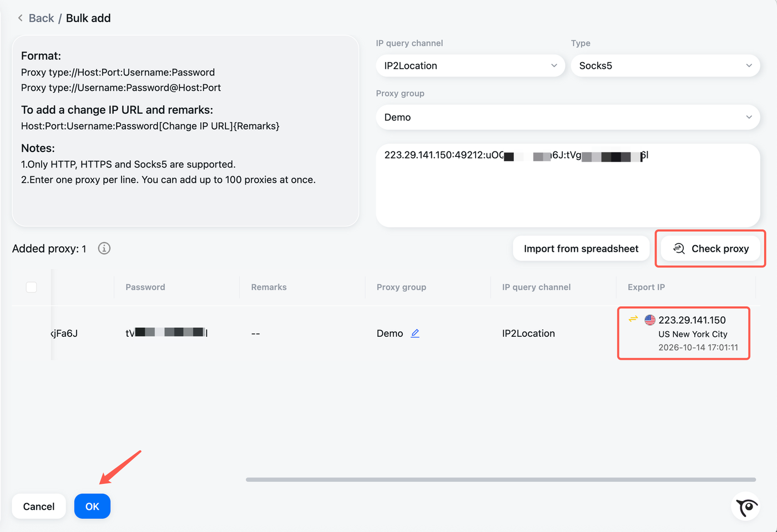Viewport: 777px width, 532px height.
Task: Click the 'Added proxy: 1' label
Action: coord(49,249)
